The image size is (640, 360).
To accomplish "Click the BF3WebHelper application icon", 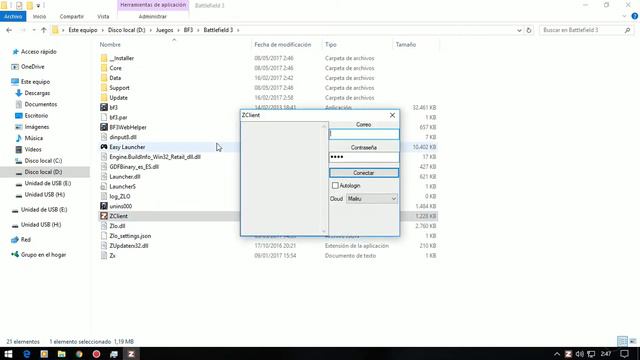I will pos(104,127).
